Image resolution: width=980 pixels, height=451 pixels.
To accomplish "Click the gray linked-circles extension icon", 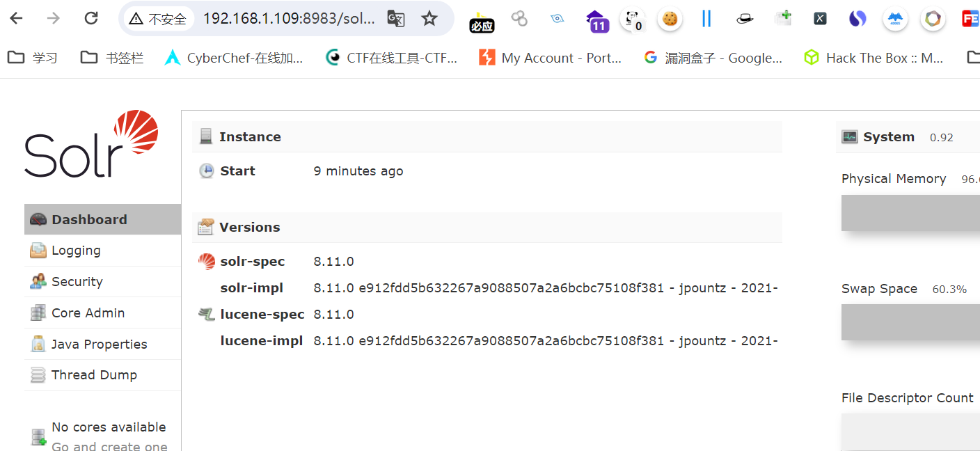I will tap(519, 19).
